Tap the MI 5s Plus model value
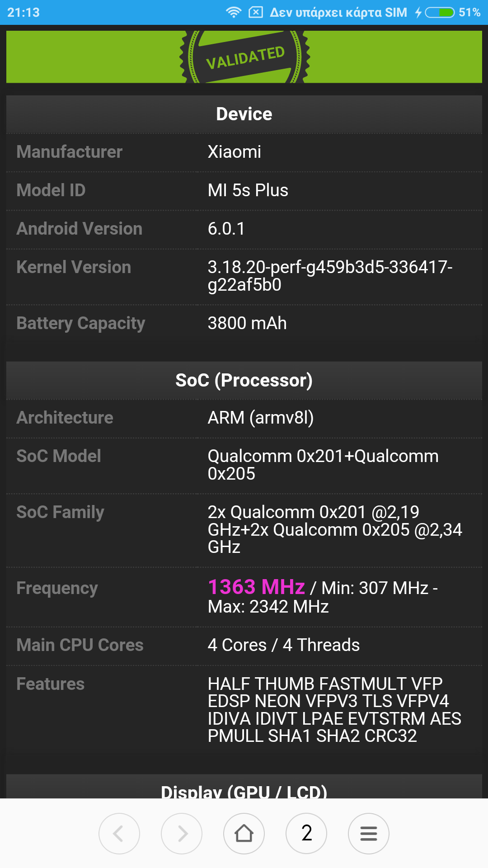 [248, 190]
